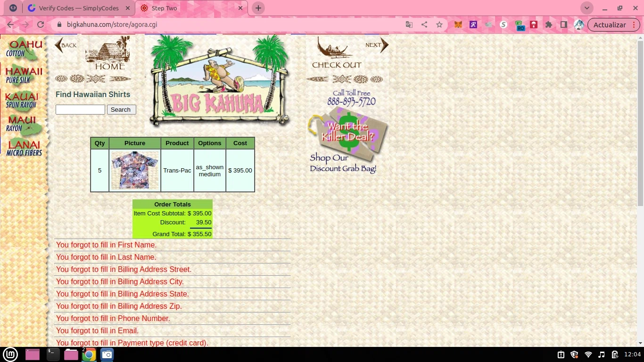Close the Step Two tab
Screen dimensions: 644x362
point(240,8)
